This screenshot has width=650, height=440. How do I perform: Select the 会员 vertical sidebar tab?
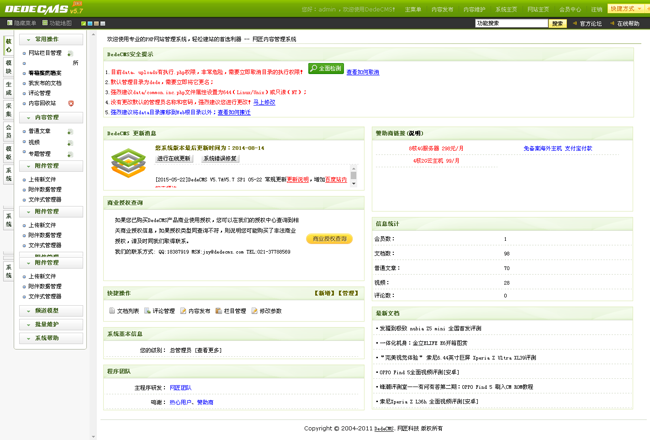(x=8, y=131)
